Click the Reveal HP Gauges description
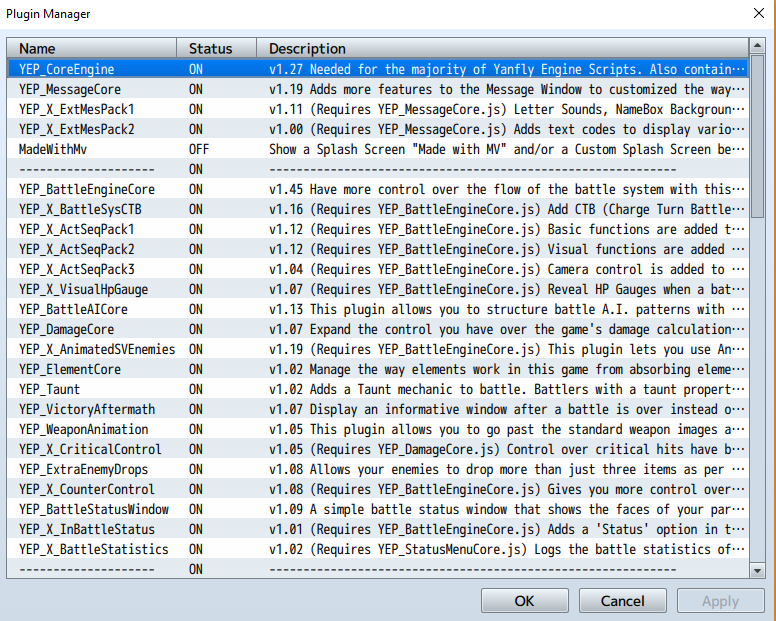 click(507, 289)
